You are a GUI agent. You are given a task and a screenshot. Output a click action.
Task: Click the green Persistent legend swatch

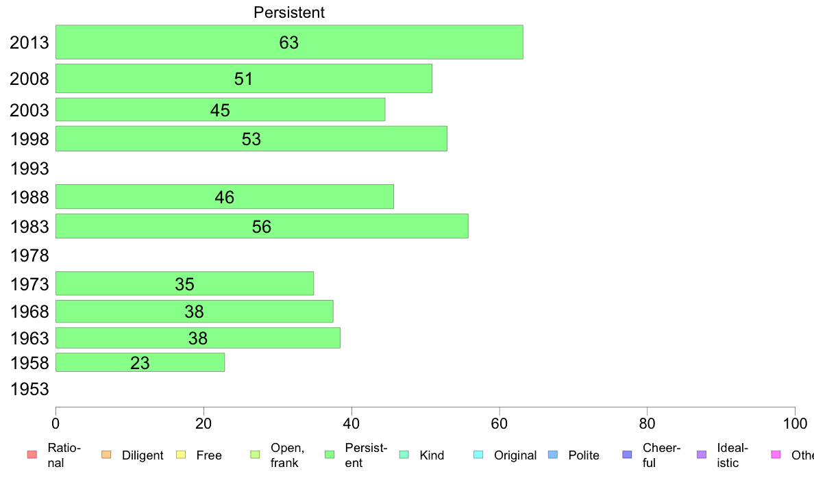coord(329,455)
